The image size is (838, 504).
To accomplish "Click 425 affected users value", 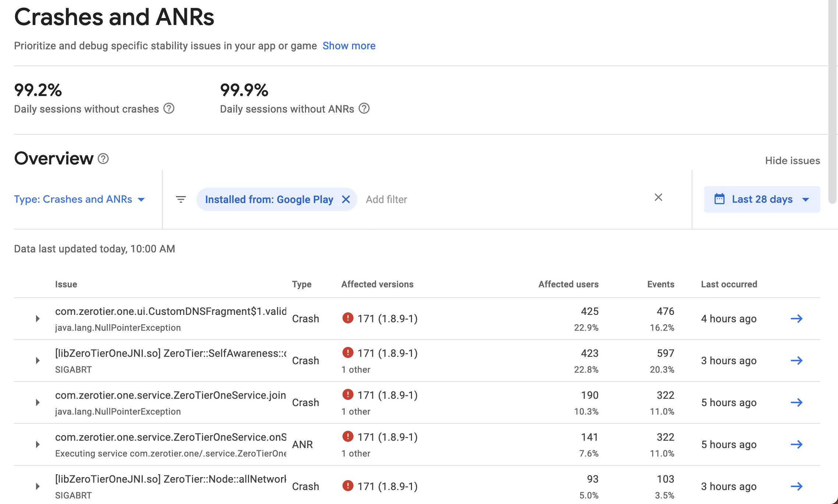I will pos(590,311).
